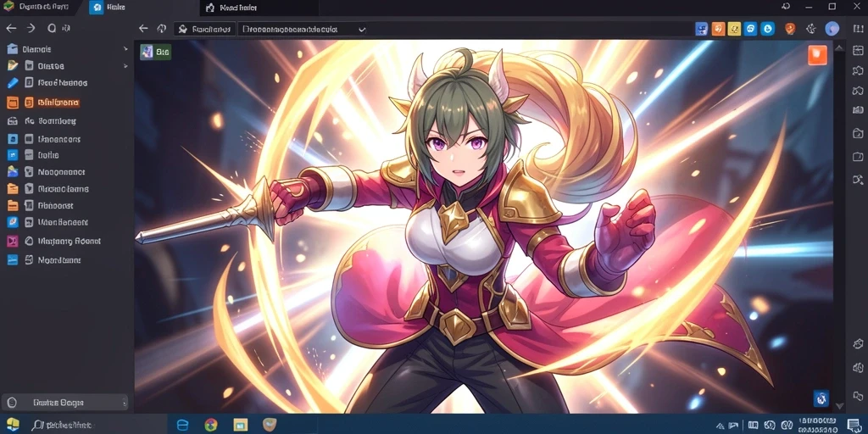Open the address bar dropdown chevron
This screenshot has width=868, height=434.
(361, 30)
